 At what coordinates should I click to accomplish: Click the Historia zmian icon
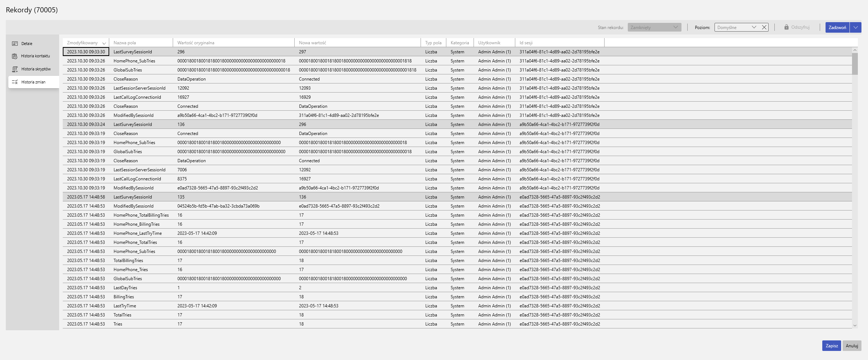pyautogui.click(x=15, y=82)
